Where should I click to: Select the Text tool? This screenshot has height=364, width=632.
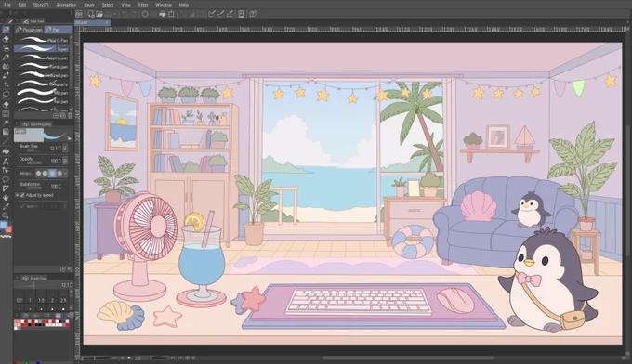(x=6, y=162)
